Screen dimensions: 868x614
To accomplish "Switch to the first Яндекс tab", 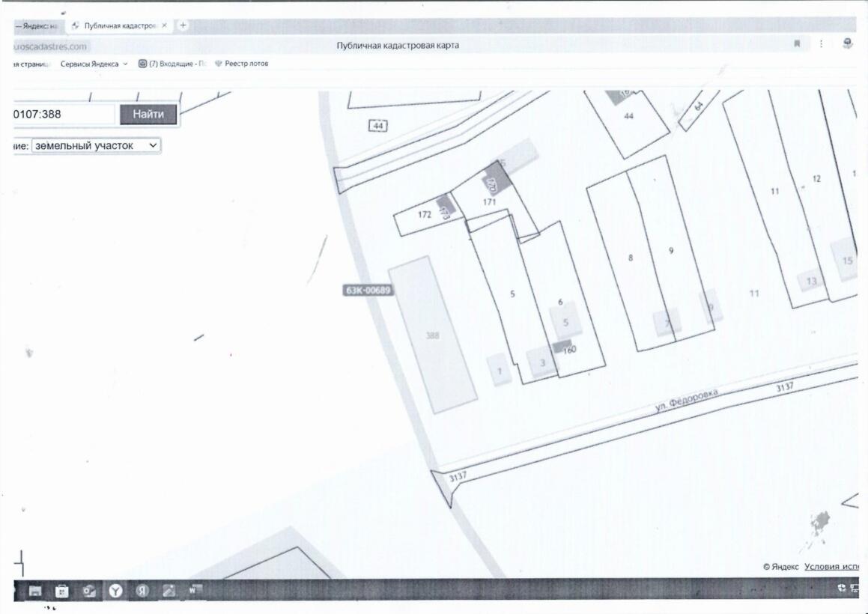I will click(36, 25).
